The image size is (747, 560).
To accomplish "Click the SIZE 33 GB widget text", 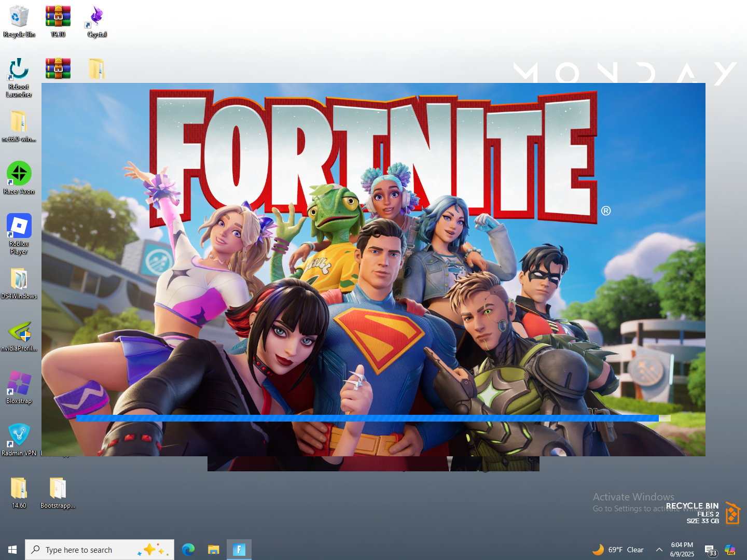I will coord(703,521).
